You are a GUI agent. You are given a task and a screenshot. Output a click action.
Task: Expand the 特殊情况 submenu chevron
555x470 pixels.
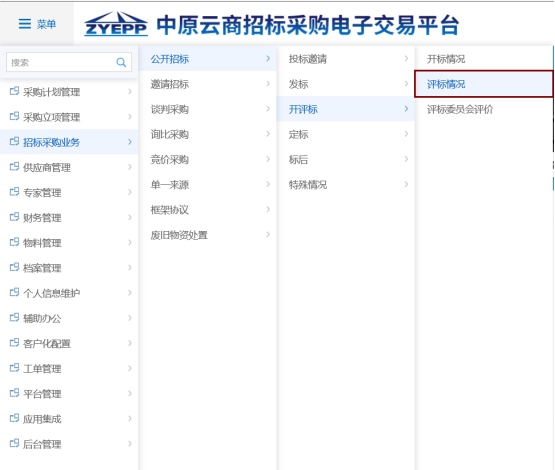(x=406, y=184)
